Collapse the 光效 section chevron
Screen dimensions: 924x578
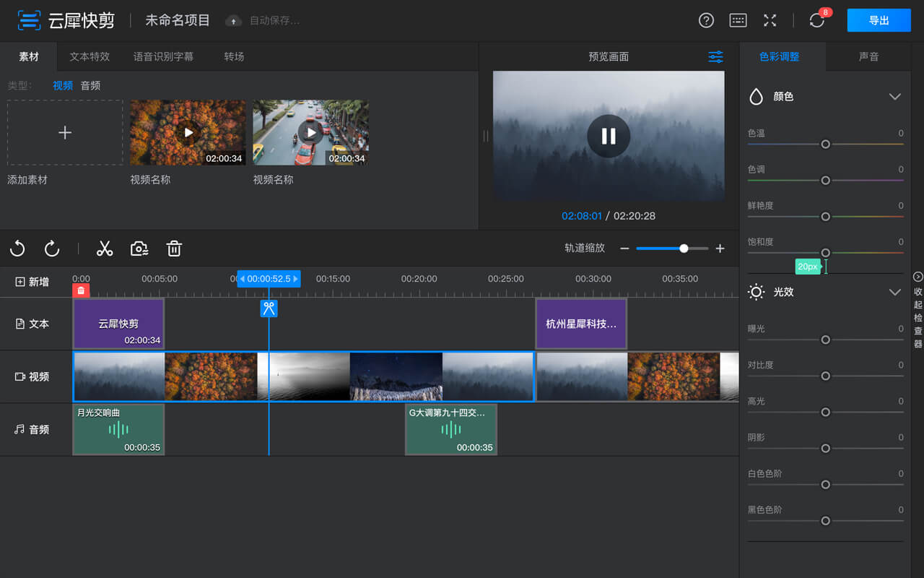[x=895, y=292]
